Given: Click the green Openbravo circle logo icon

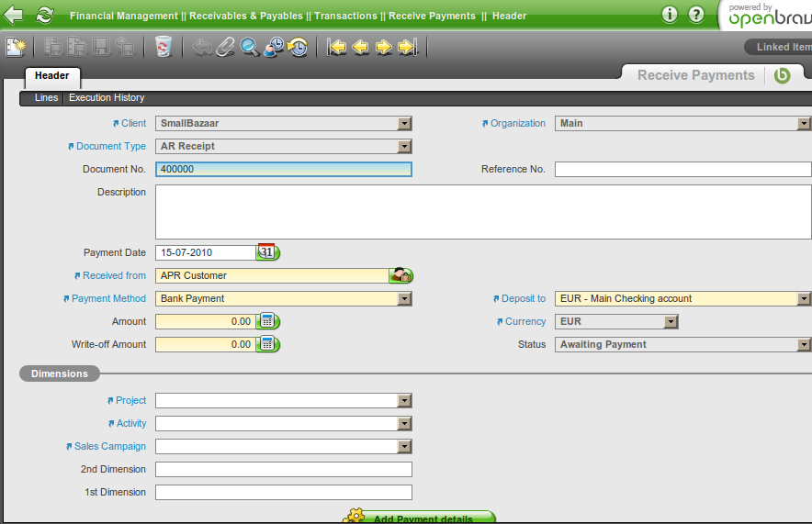Looking at the screenshot, I should click(782, 75).
